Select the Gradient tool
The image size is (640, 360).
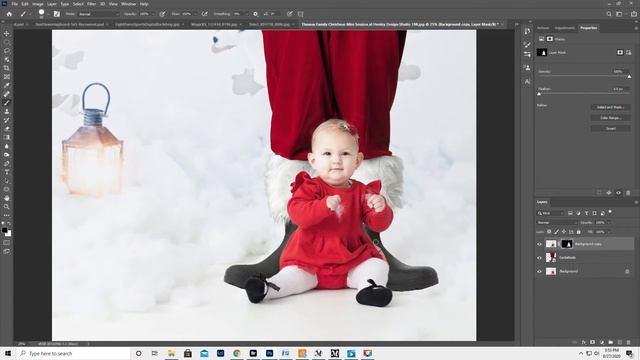point(7,138)
